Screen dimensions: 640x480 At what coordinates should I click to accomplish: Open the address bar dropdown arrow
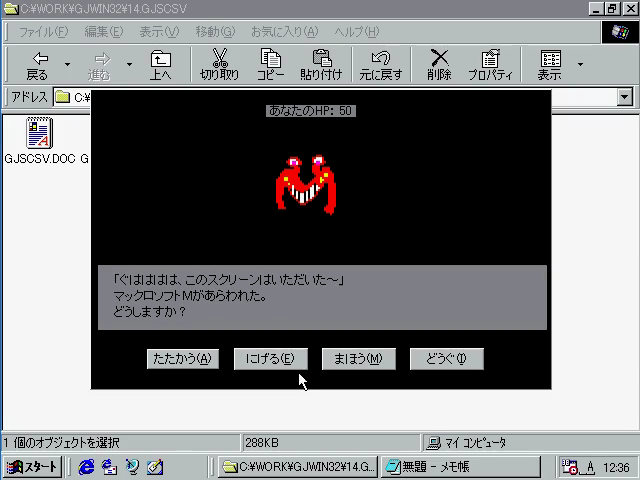[625, 98]
